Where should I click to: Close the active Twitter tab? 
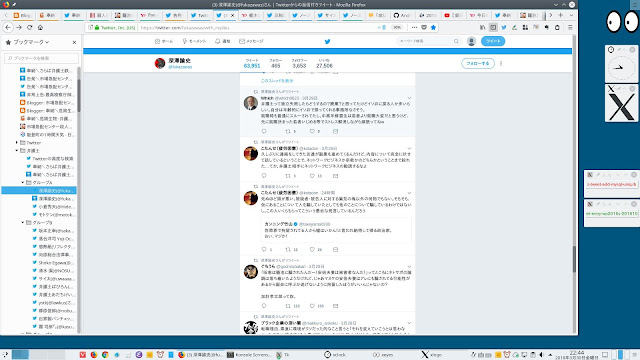click(x=233, y=15)
